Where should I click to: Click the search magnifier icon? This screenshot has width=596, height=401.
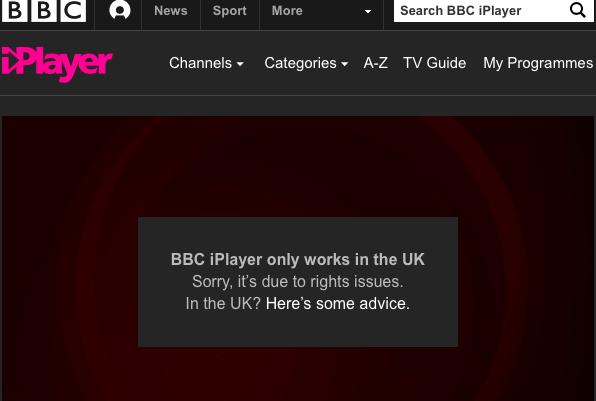coord(577,10)
